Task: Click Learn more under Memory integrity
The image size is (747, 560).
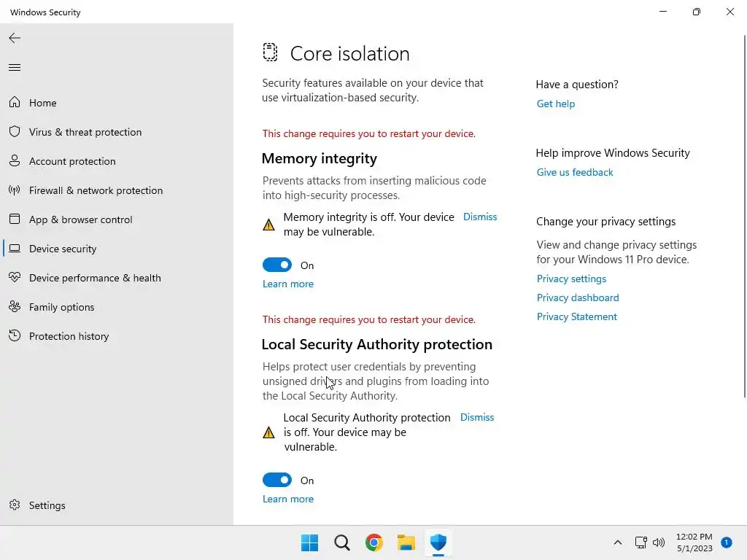Action: (287, 284)
